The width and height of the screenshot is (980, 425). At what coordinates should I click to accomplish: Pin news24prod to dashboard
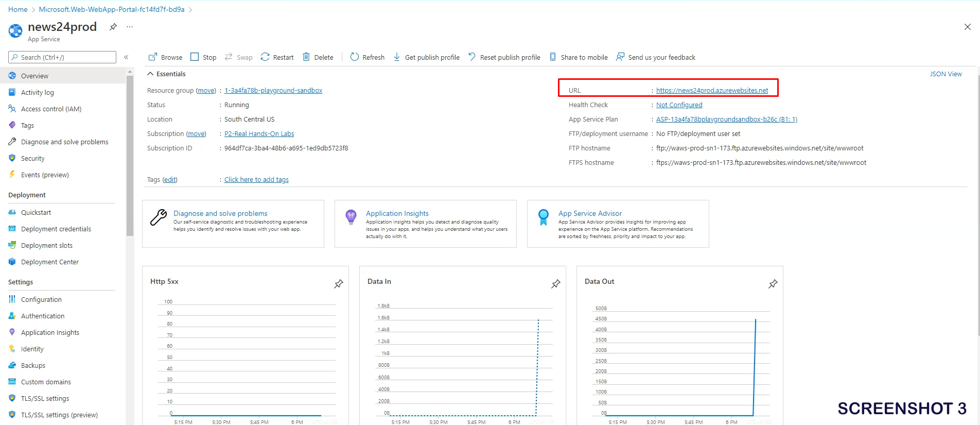click(x=113, y=27)
